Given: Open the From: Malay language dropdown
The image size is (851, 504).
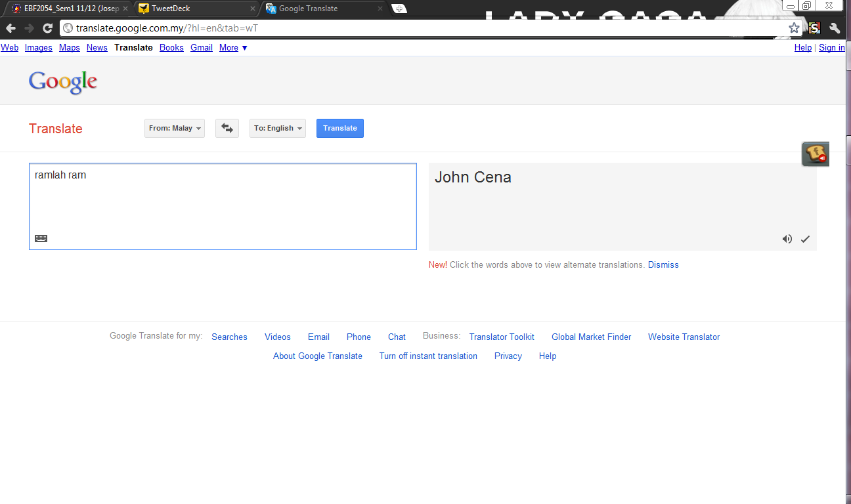Looking at the screenshot, I should click(x=175, y=128).
